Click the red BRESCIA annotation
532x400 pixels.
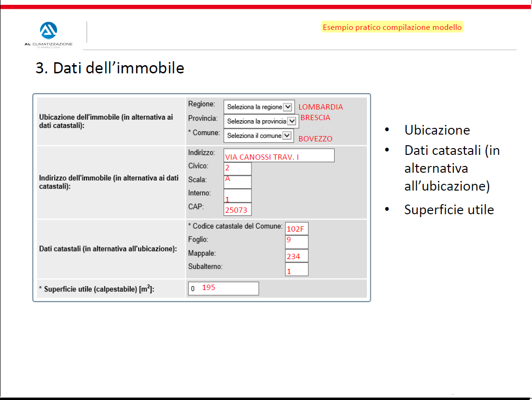(315, 118)
